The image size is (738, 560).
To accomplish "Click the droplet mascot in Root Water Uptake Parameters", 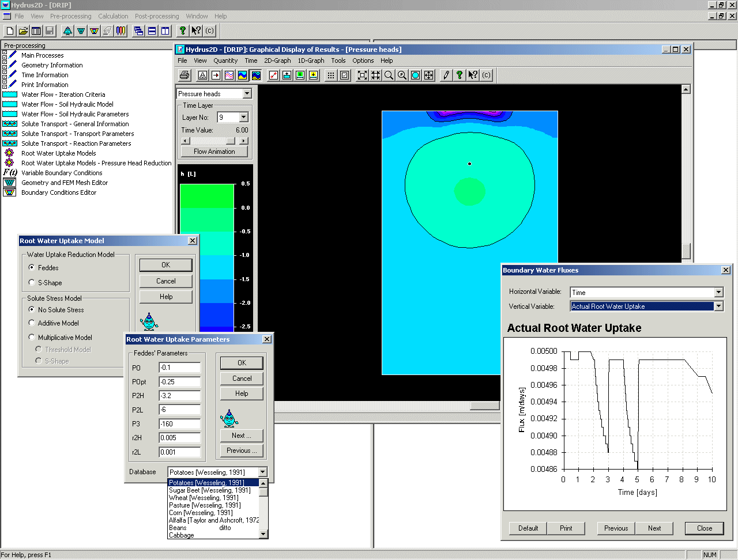I will pyautogui.click(x=229, y=418).
